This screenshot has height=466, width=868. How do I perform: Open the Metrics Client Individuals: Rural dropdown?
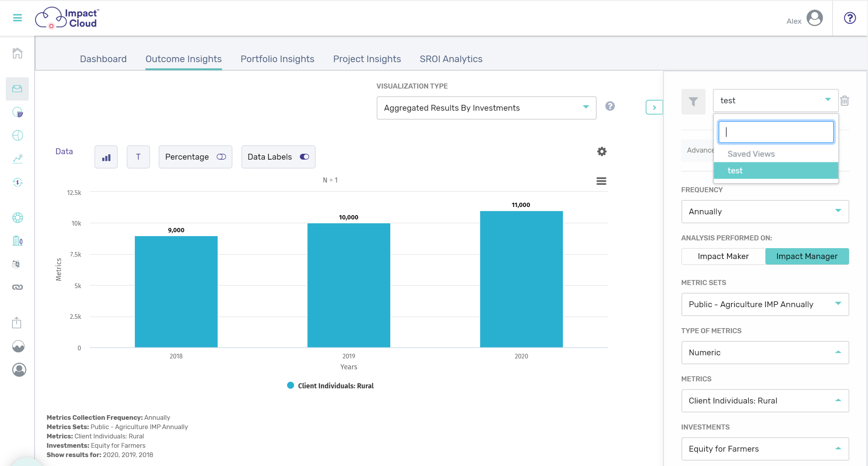(765, 401)
